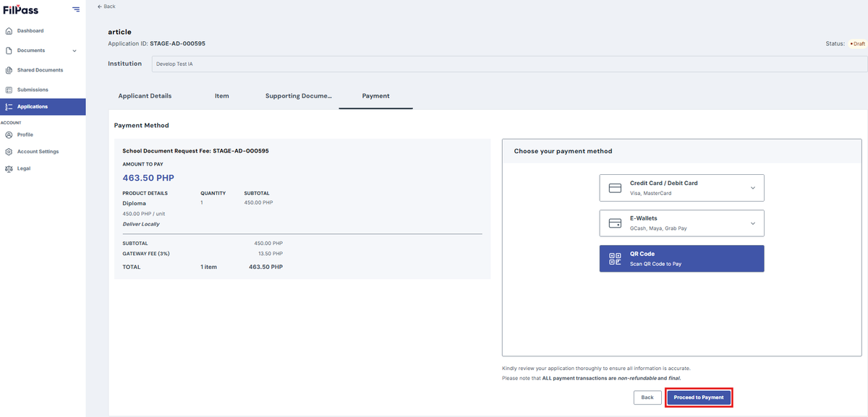The height and width of the screenshot is (417, 868).
Task: Click the white Back button beside Proceed
Action: [x=647, y=397]
